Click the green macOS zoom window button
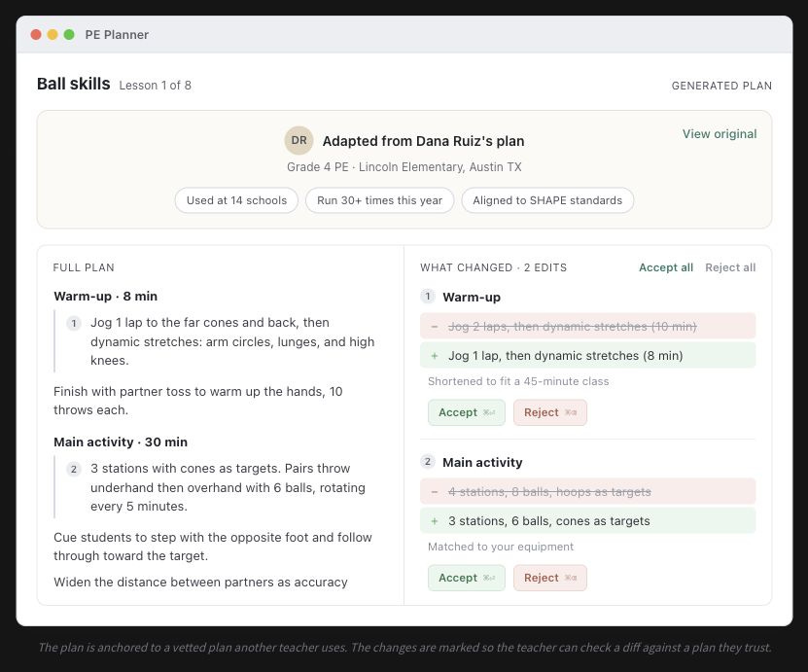 (x=69, y=35)
